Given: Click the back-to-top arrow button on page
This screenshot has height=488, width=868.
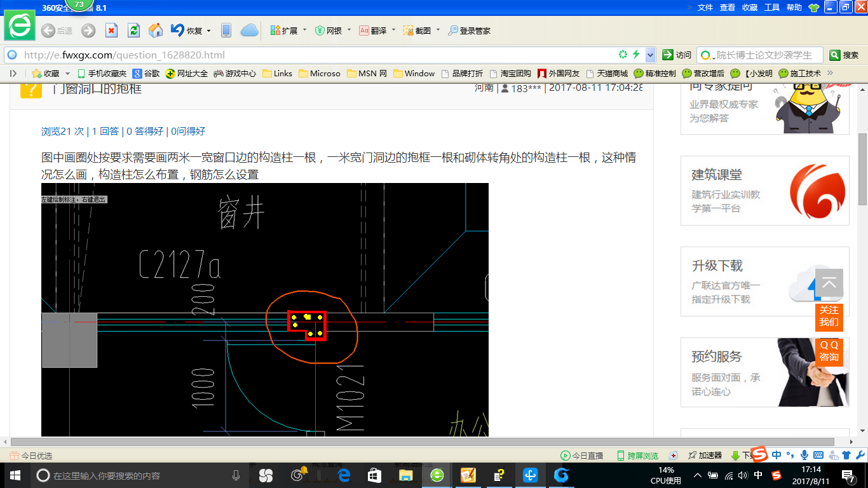Looking at the screenshot, I should coord(829,283).
